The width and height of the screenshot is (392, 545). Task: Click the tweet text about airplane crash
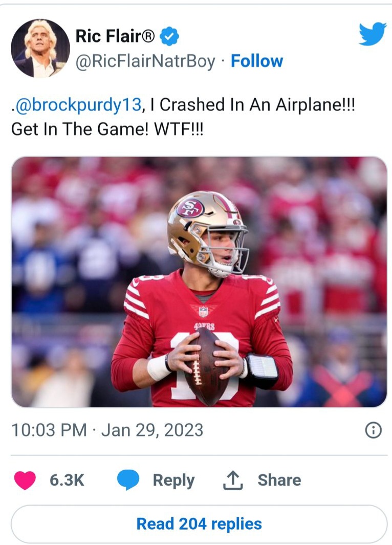tap(183, 117)
